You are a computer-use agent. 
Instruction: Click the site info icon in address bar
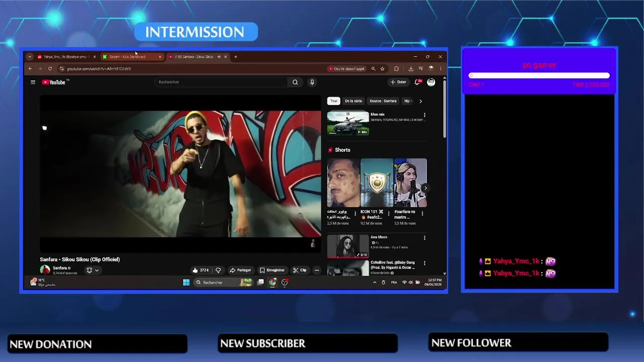(61, 68)
